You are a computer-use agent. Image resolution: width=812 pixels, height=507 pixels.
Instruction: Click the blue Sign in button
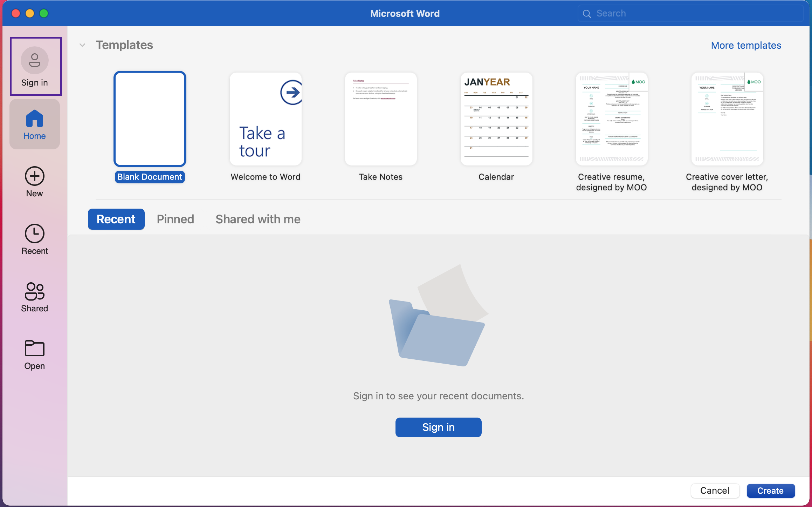click(x=439, y=427)
